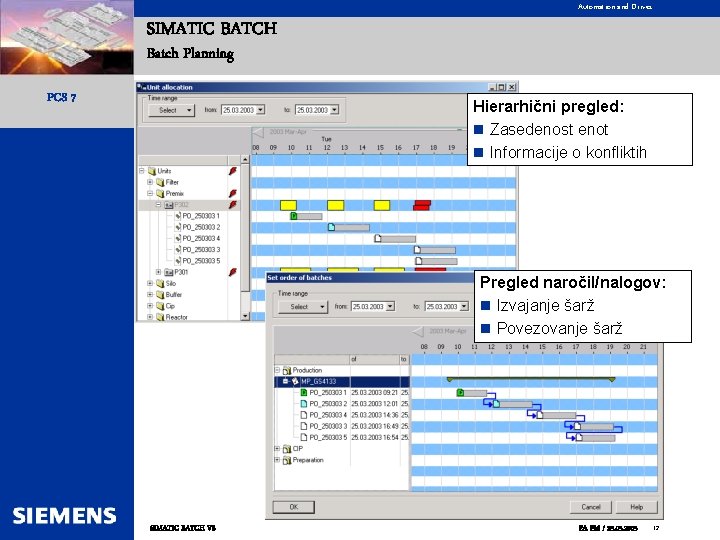
Task: Click the green MP_GS4133 order span bar
Action: (531, 379)
